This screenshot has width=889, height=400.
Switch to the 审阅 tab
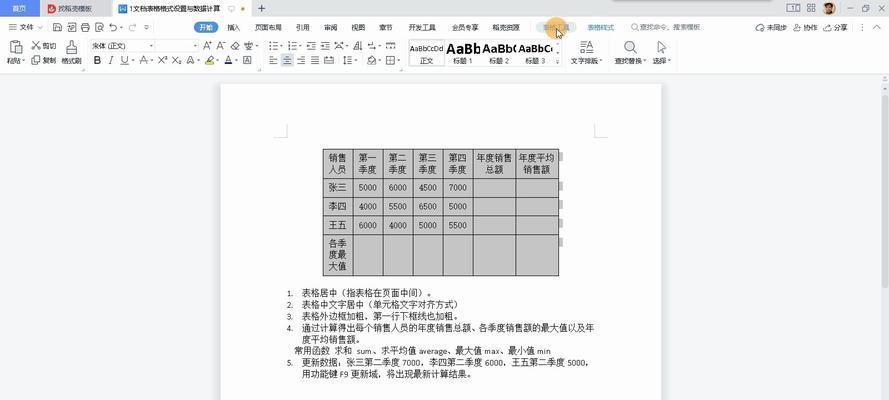click(331, 27)
